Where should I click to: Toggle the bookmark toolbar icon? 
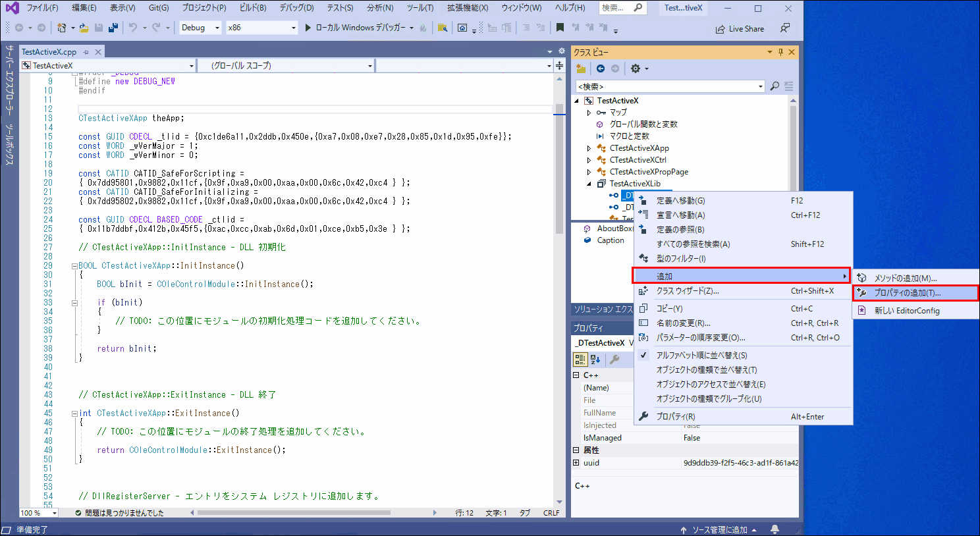[560, 28]
